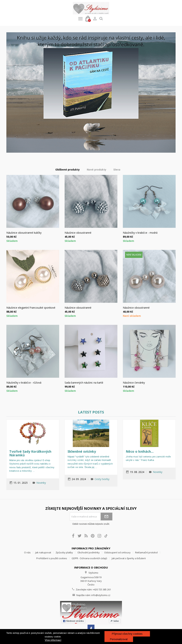Image resolution: width=182 pixels, height=644 pixels.
Task: Open the Obchodní podmínky footer link
Action: point(88,552)
